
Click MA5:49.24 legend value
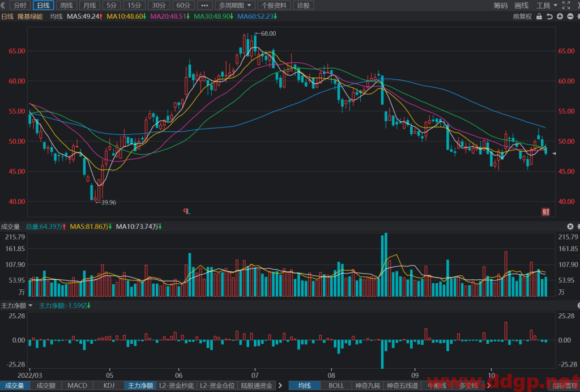coord(84,16)
